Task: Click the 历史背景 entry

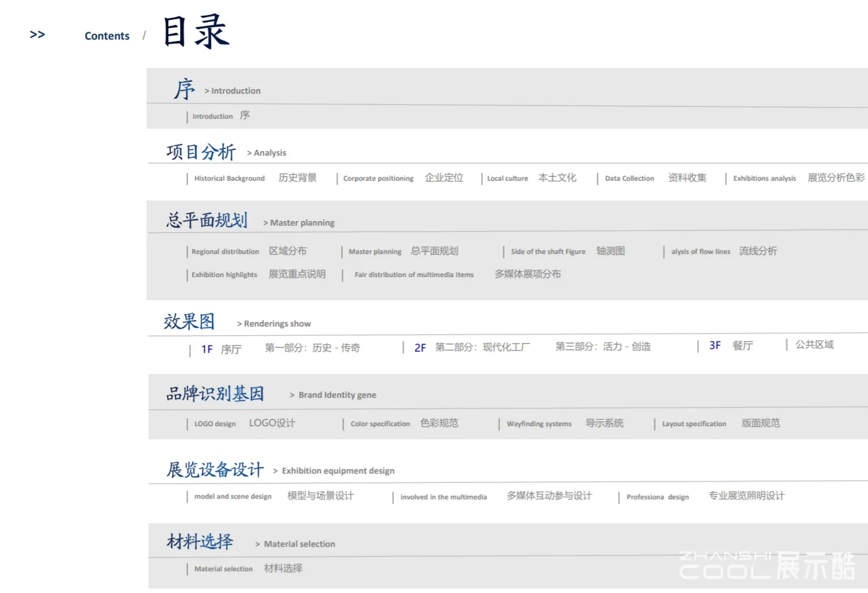Action: click(x=297, y=177)
